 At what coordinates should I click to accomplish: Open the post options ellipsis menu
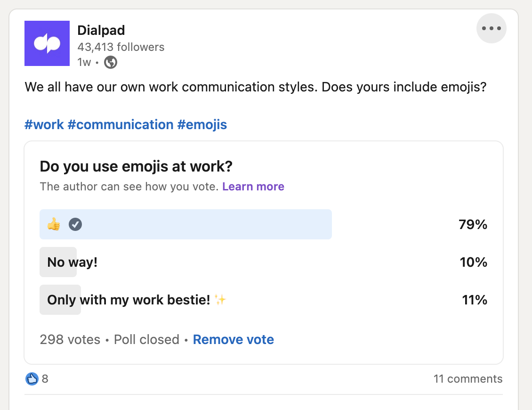[x=491, y=28]
